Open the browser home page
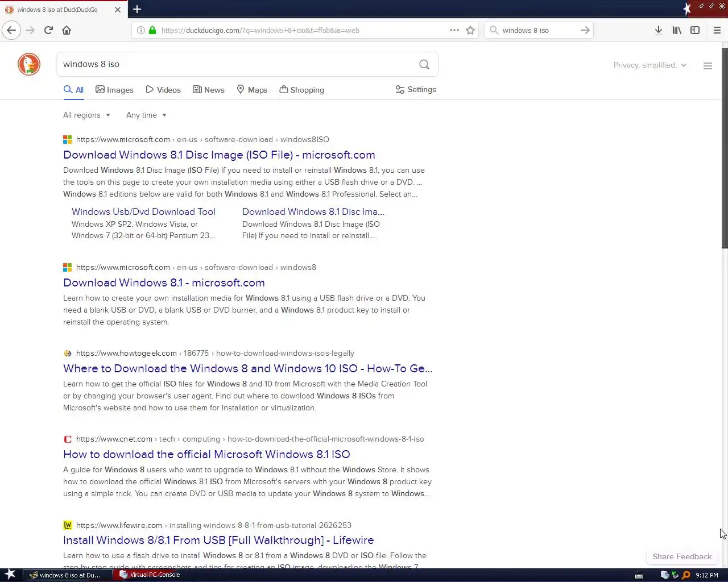 67,30
